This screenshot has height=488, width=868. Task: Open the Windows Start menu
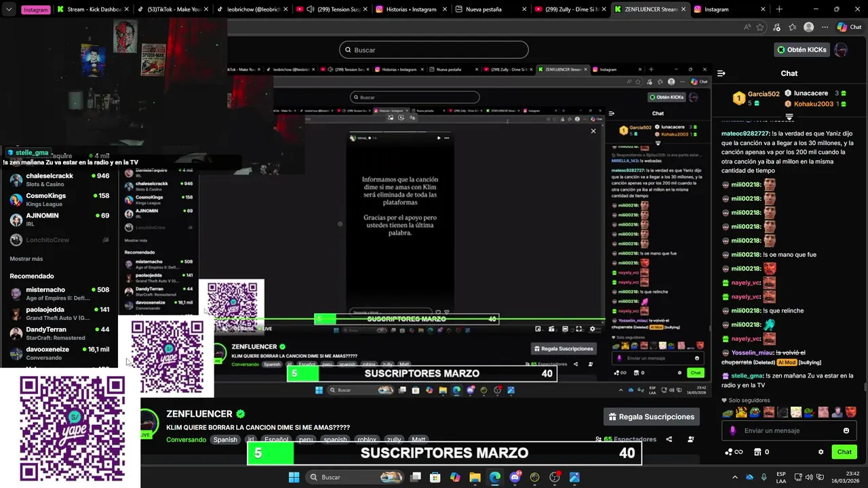pos(294,477)
